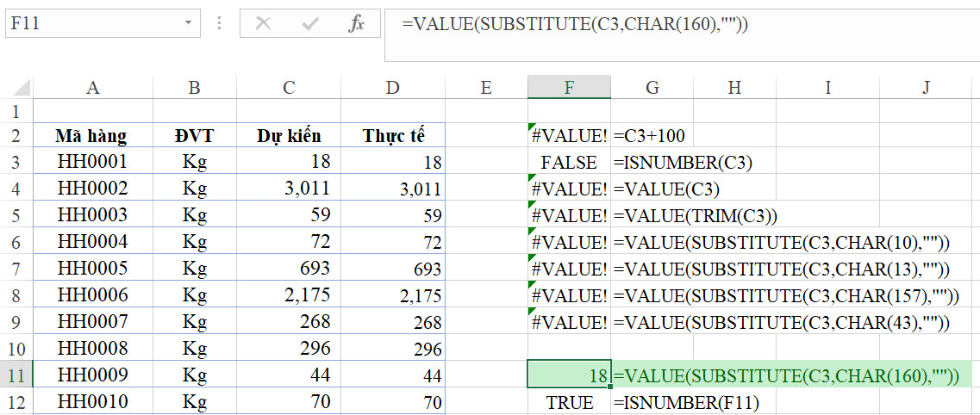Select cell containing HH0007
Screen dimensions: 980x415
pyautogui.click(x=92, y=321)
